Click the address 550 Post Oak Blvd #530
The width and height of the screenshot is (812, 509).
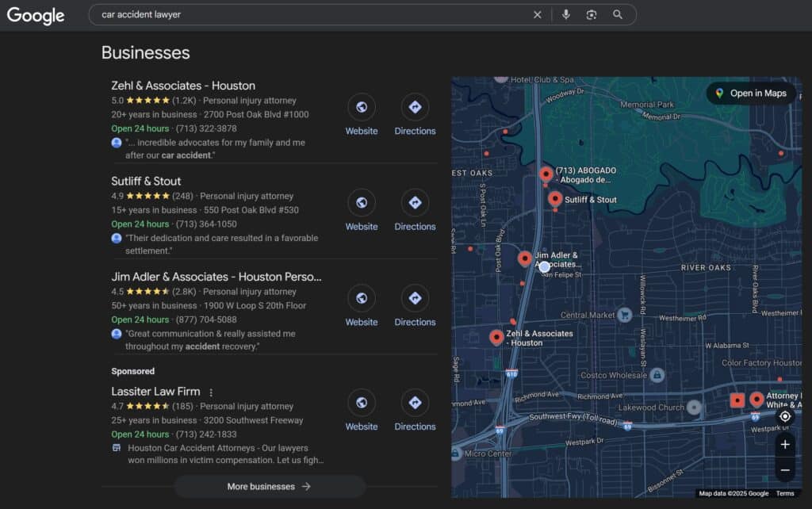pos(251,210)
